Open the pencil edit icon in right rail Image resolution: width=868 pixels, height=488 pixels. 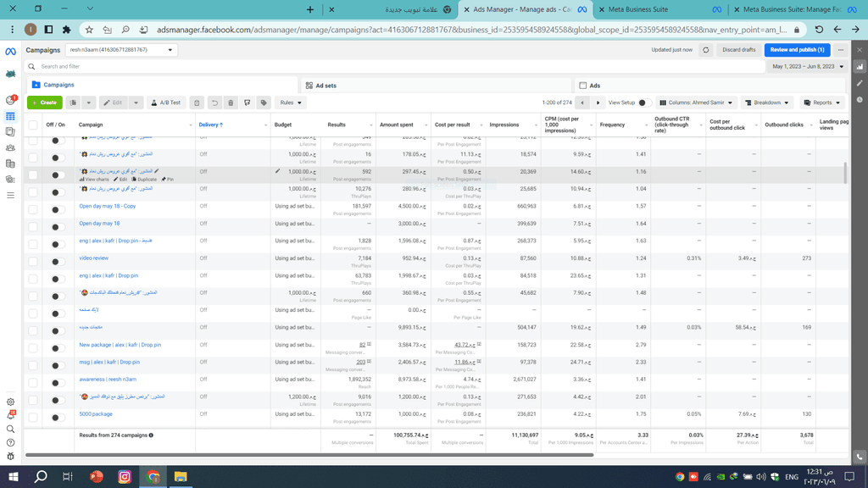tap(860, 83)
